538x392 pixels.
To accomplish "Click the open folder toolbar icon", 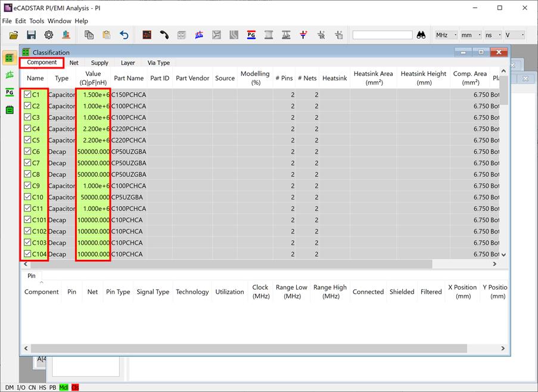I will (14, 35).
